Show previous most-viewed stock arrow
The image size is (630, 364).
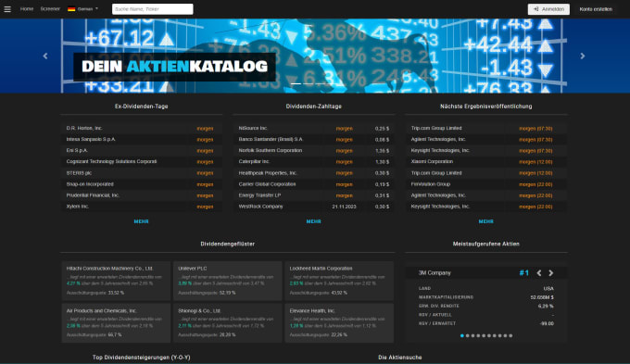coord(539,273)
